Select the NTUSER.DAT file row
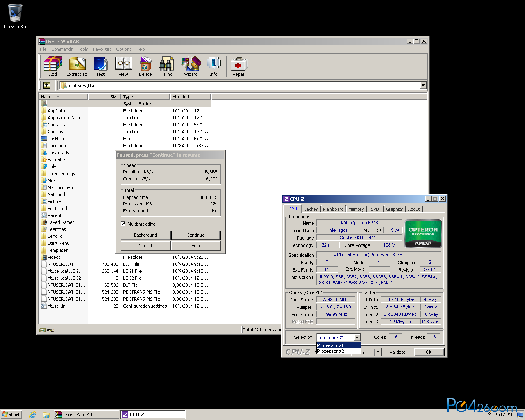 pos(125,264)
